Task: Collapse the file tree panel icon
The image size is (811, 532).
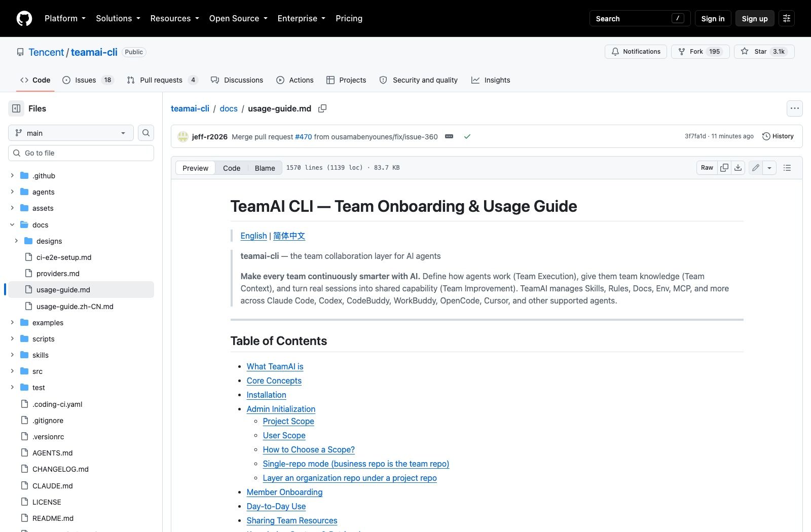Action: coord(16,108)
